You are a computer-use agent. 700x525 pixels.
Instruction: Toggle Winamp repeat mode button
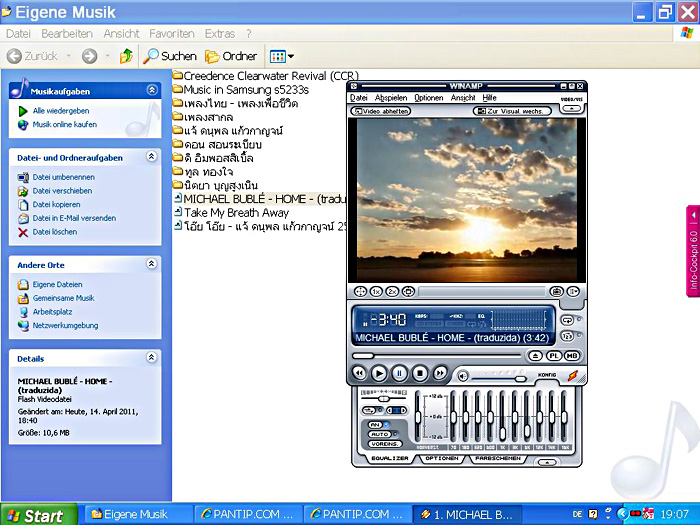point(567,320)
